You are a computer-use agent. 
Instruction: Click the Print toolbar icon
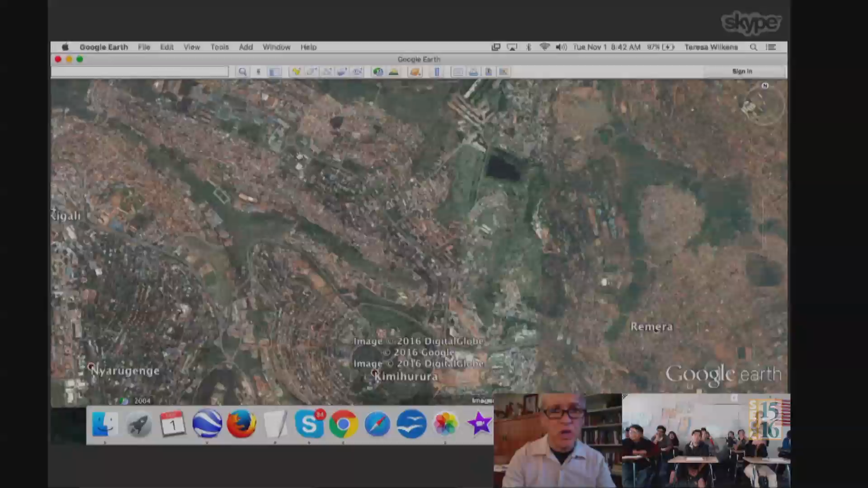pyautogui.click(x=473, y=72)
